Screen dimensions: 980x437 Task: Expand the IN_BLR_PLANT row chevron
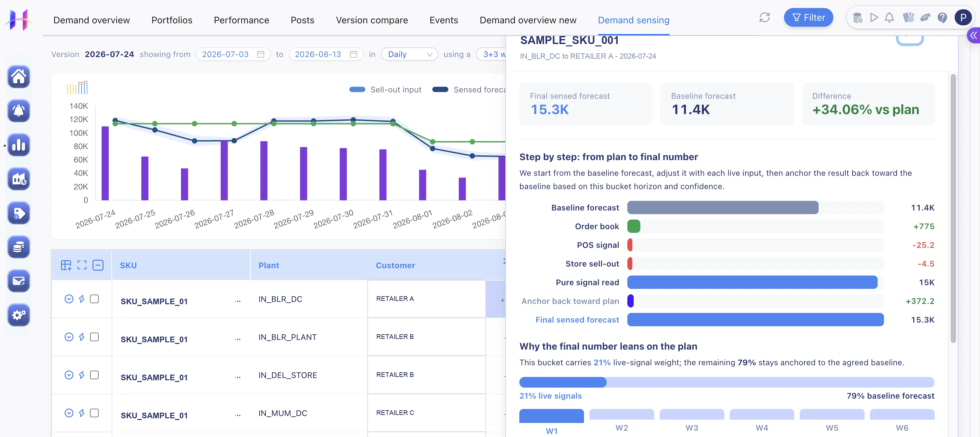coord(69,337)
